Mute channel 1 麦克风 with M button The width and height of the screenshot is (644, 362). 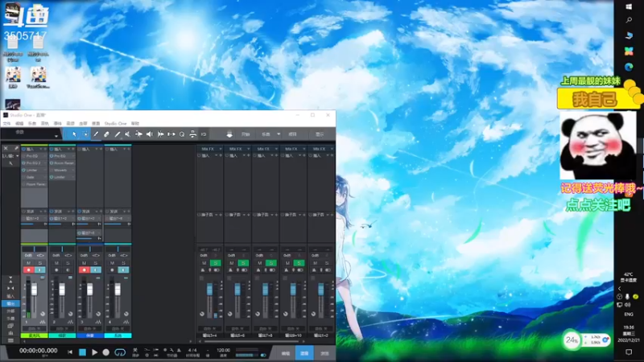pyautogui.click(x=28, y=263)
